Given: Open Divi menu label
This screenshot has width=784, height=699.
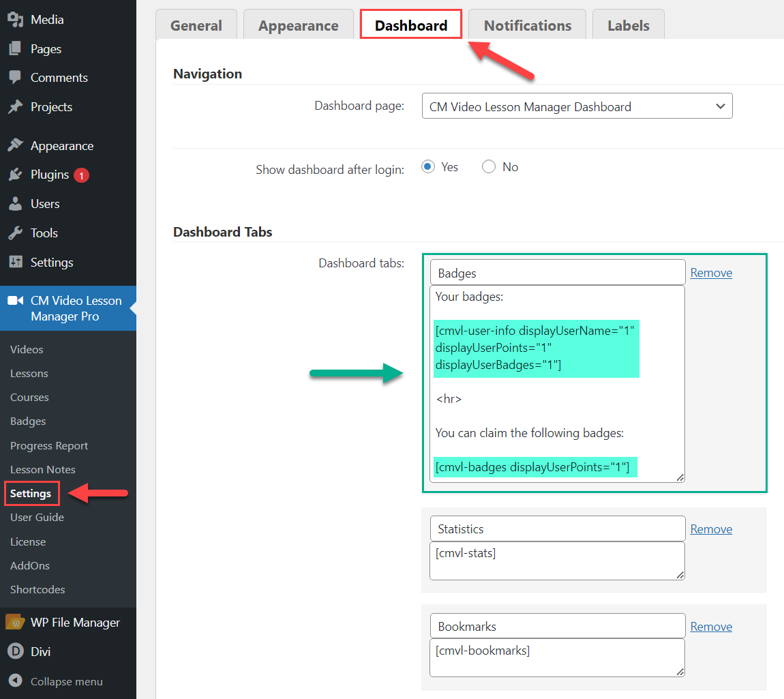Looking at the screenshot, I should pyautogui.click(x=40, y=651).
